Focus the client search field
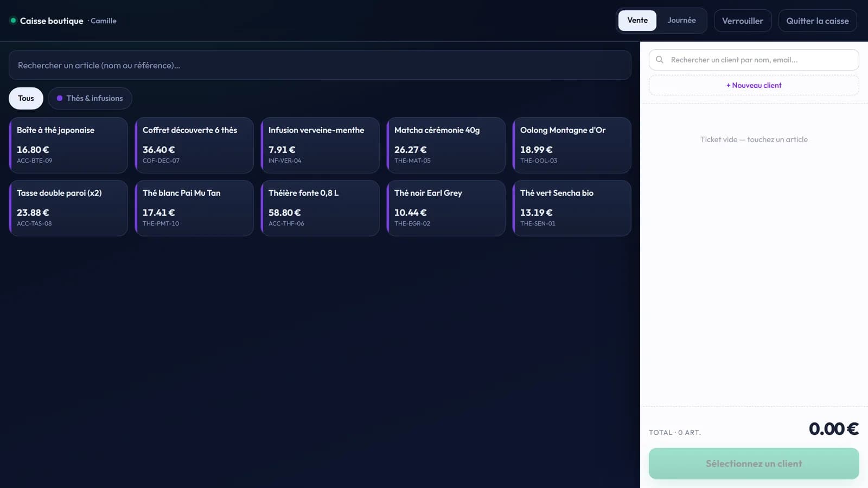 [754, 60]
